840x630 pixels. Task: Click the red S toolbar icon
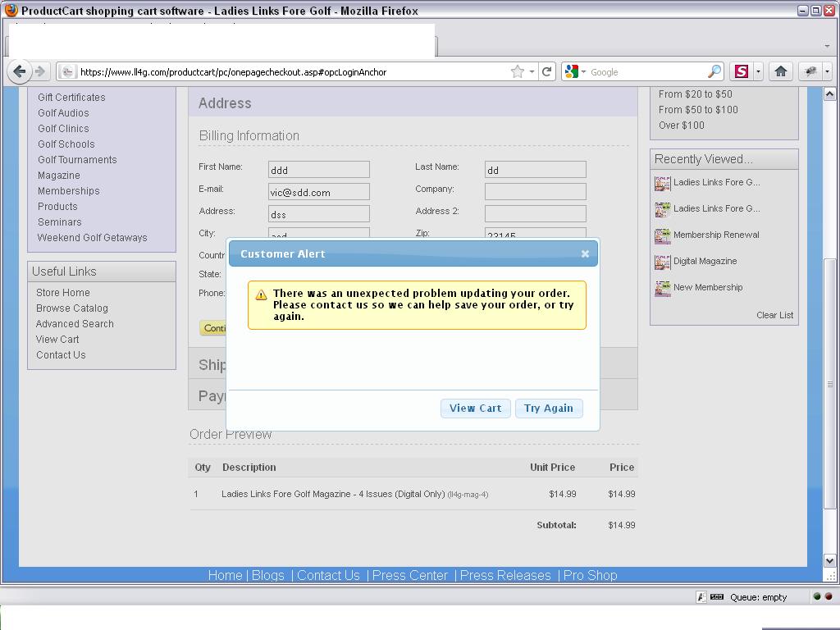click(742, 72)
